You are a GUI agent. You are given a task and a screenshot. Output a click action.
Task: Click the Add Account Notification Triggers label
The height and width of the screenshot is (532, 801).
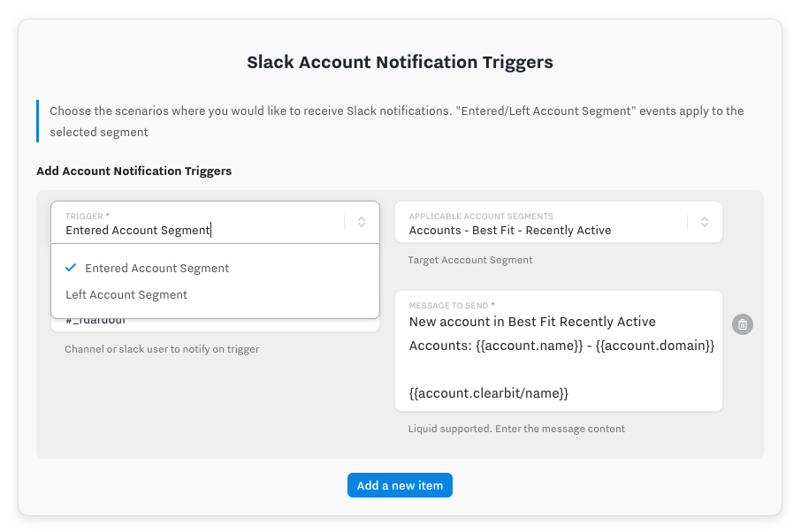[x=133, y=171]
